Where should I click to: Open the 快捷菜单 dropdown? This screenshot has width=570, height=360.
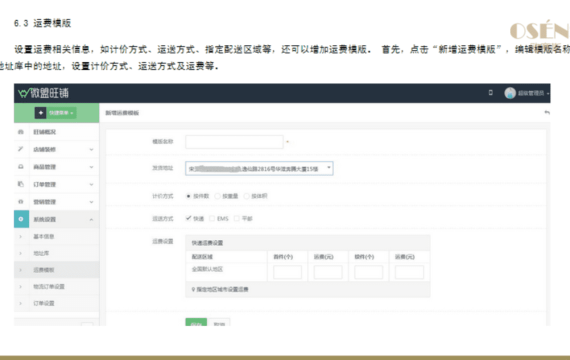61,113
